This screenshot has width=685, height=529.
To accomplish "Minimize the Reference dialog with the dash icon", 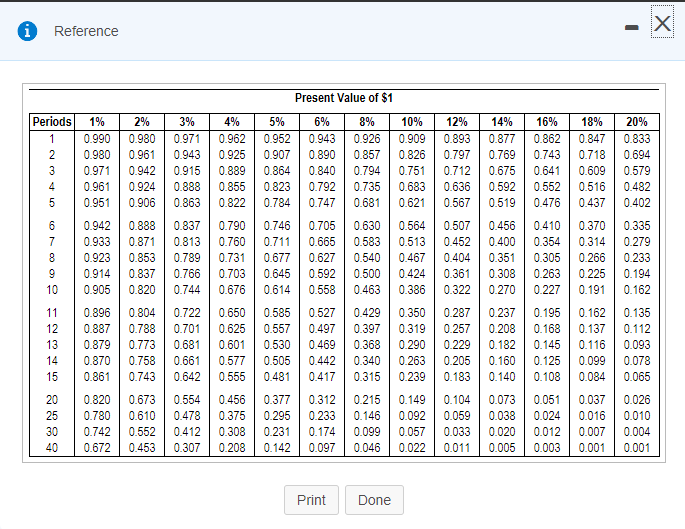I will coord(631,28).
